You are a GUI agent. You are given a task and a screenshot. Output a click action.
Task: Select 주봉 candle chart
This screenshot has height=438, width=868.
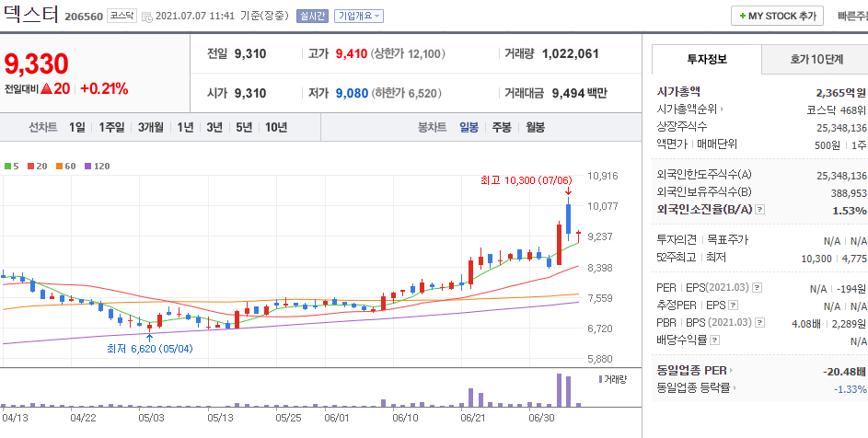502,127
